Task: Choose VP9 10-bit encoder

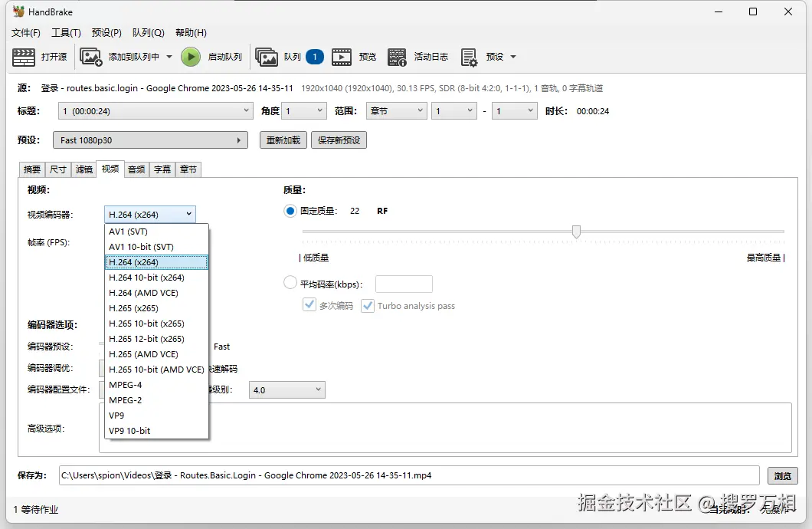Action: tap(156, 431)
